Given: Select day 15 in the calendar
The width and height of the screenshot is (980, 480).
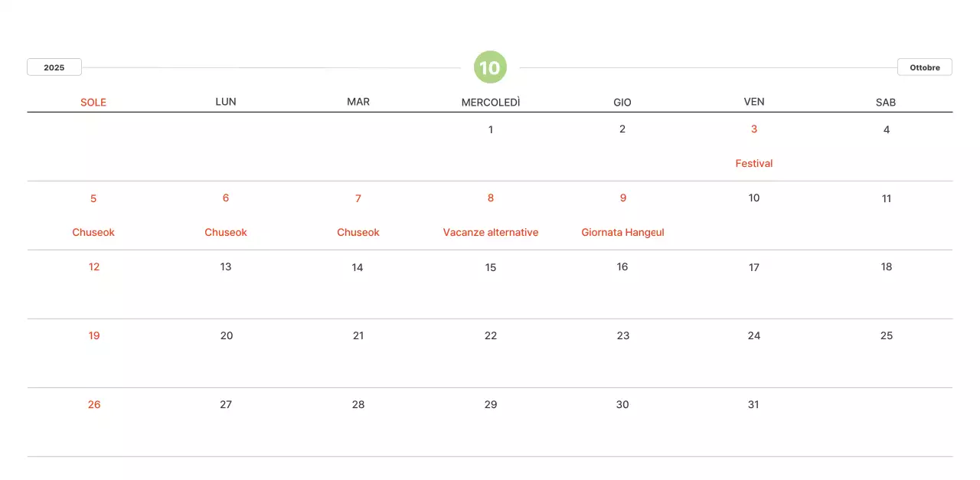Looking at the screenshot, I should coord(491,267).
